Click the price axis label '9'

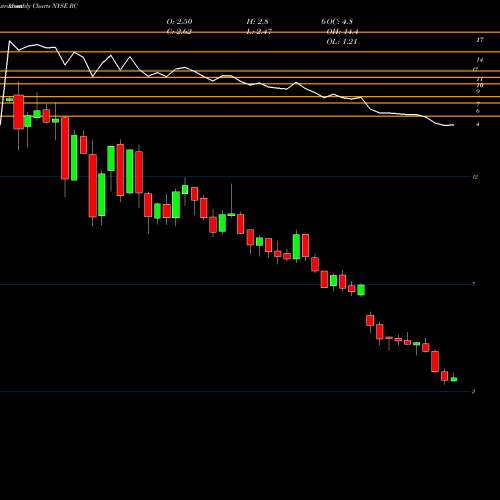pos(478,91)
